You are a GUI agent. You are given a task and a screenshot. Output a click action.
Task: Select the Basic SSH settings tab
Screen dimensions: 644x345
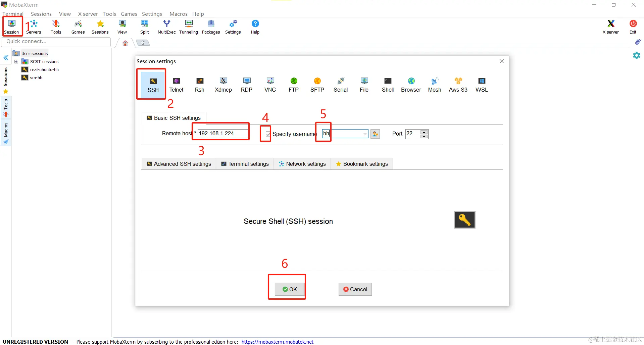174,118
